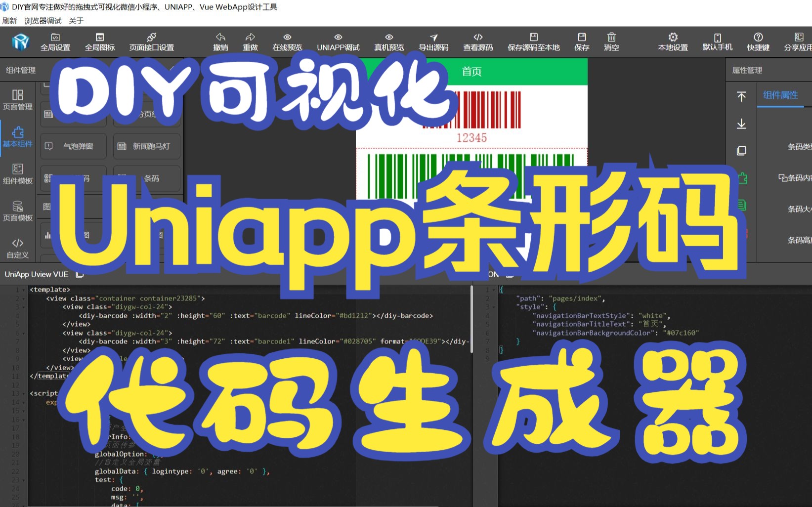
Task: Select red barcode 12345 in preview
Action: tap(471, 117)
